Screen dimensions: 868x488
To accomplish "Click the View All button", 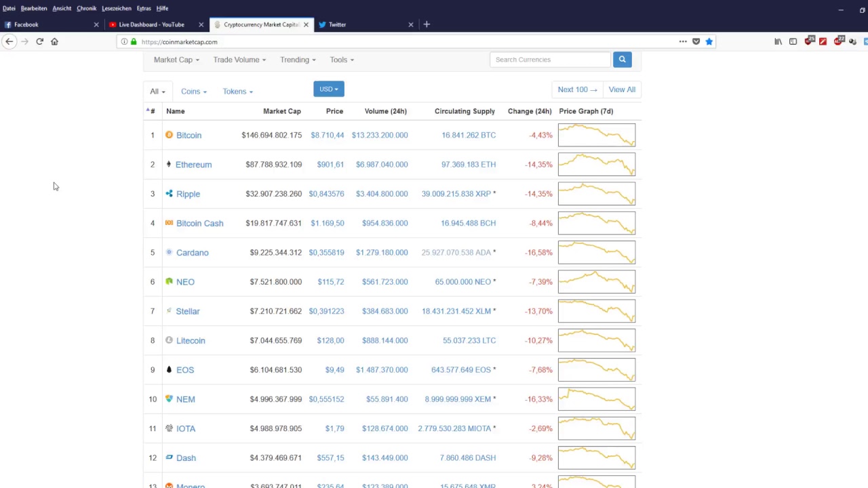I will [622, 89].
